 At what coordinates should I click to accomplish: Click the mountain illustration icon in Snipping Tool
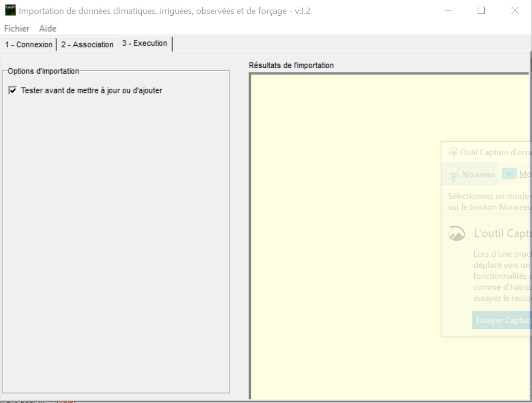[x=456, y=233]
